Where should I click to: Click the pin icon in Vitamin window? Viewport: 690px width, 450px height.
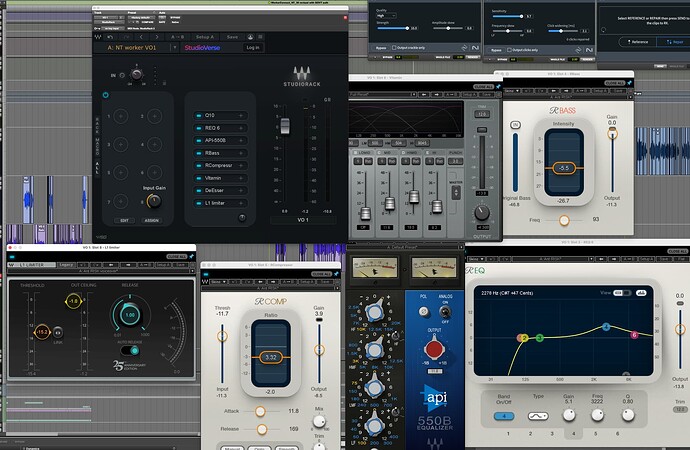click(498, 87)
